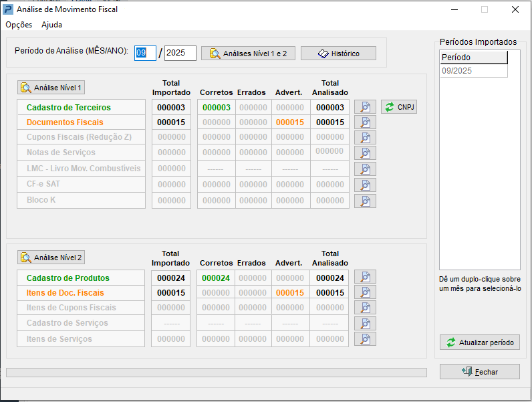Start Análises Nível 1 e 2
The image size is (532, 402).
click(248, 54)
